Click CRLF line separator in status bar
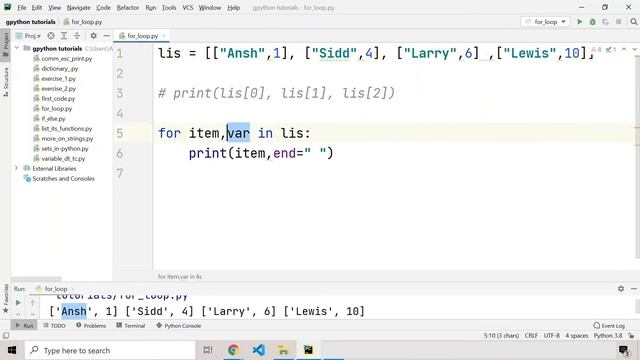Image resolution: width=640 pixels, height=360 pixels. click(531, 336)
